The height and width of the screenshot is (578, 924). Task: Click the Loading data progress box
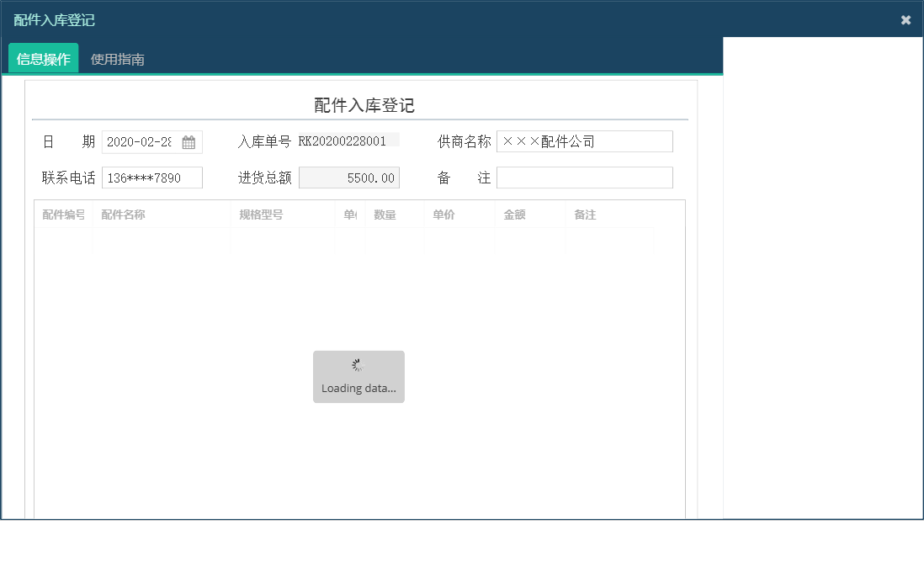point(358,377)
